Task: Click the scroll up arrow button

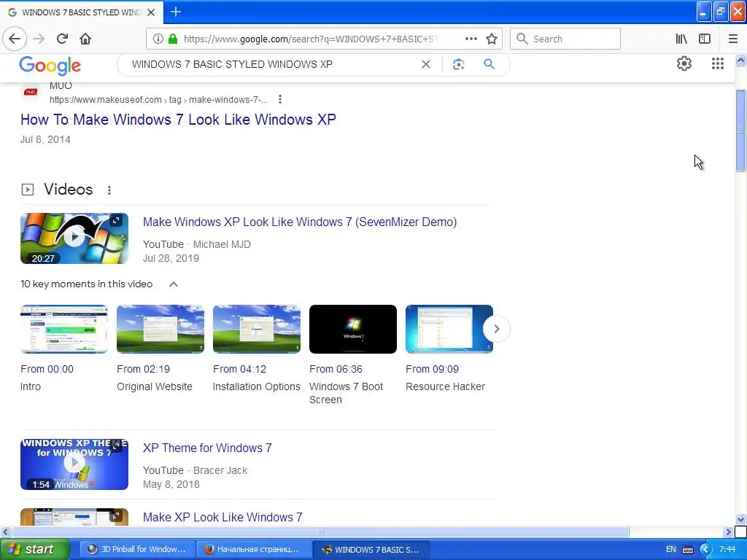Action: click(x=740, y=60)
